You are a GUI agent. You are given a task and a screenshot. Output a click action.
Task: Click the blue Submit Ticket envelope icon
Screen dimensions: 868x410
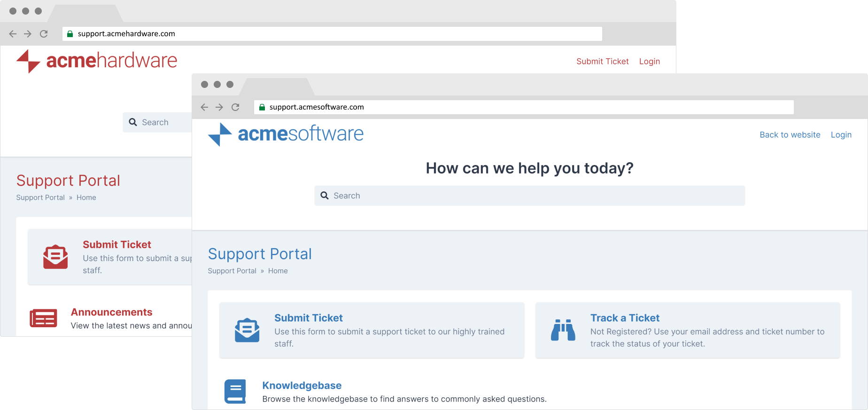point(247,330)
